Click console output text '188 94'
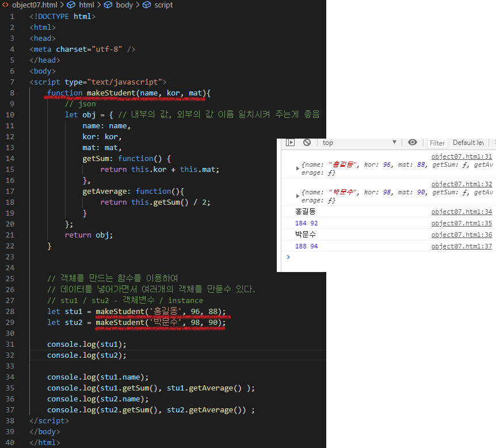The image size is (496, 448). (306, 246)
